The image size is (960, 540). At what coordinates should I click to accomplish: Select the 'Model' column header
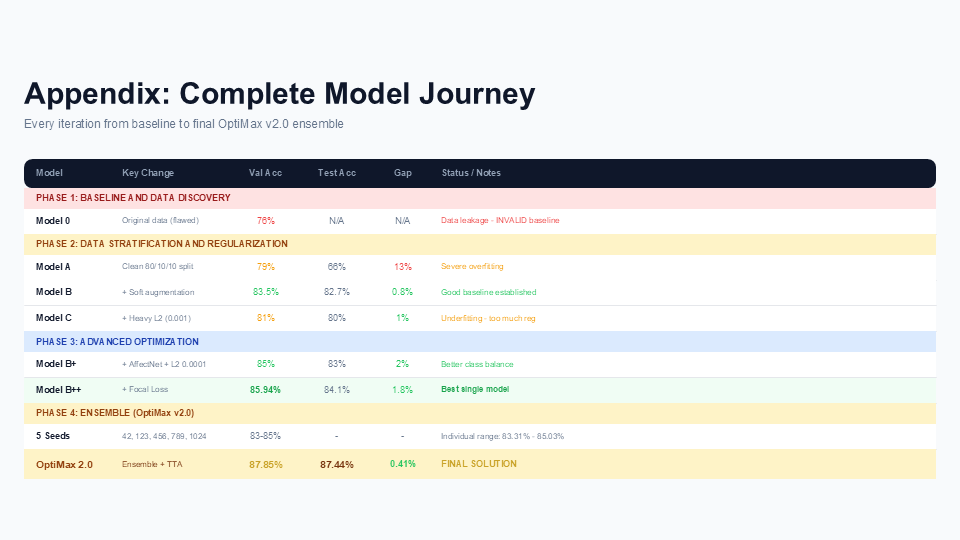coord(49,173)
